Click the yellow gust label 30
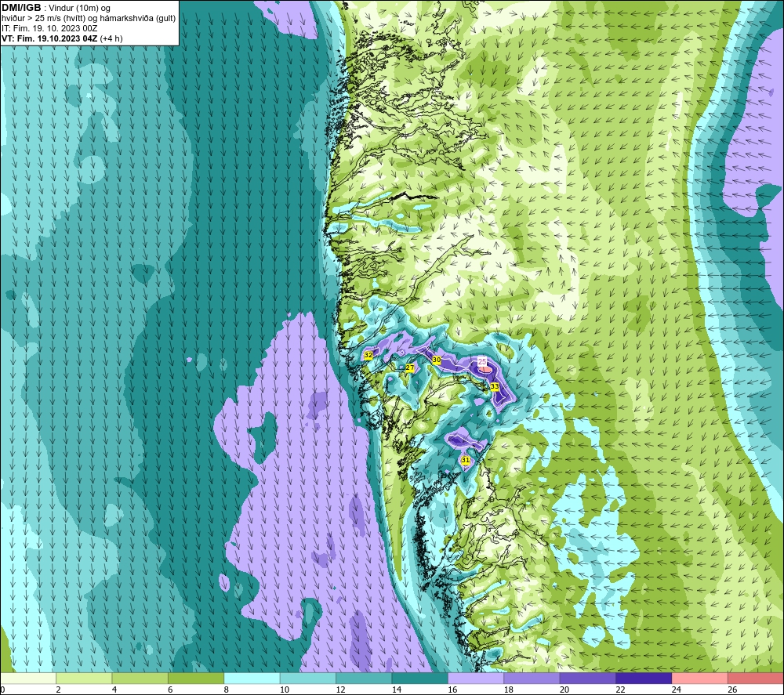The height and width of the screenshot is (695, 784). (437, 360)
